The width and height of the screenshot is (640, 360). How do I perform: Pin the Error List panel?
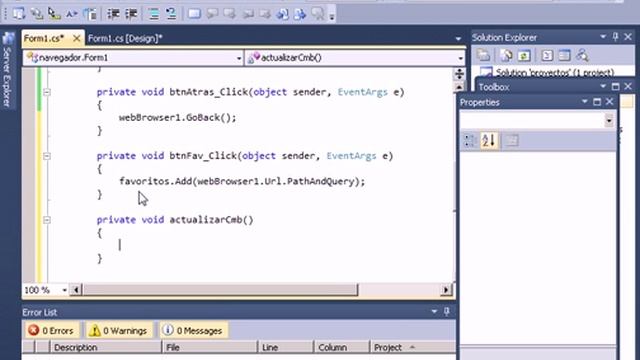[x=447, y=312]
